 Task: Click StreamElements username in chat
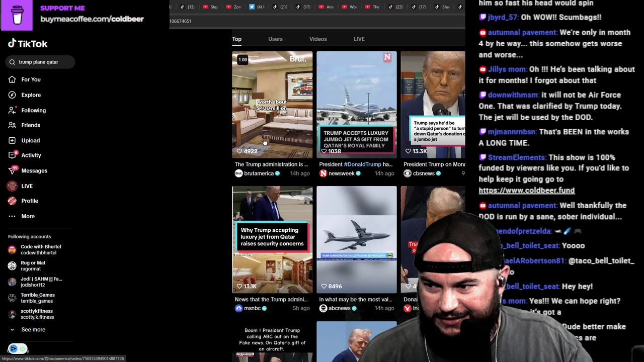516,157
